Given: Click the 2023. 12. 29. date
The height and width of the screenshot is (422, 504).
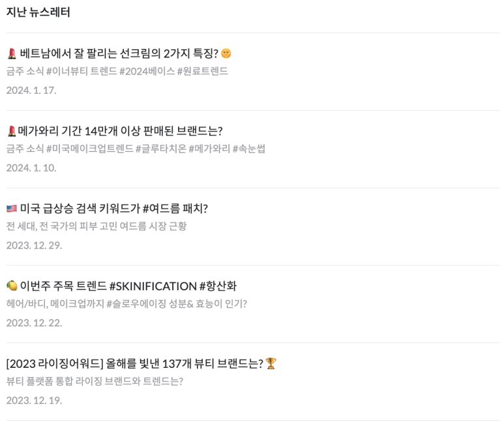Looking at the screenshot, I should (x=34, y=245).
